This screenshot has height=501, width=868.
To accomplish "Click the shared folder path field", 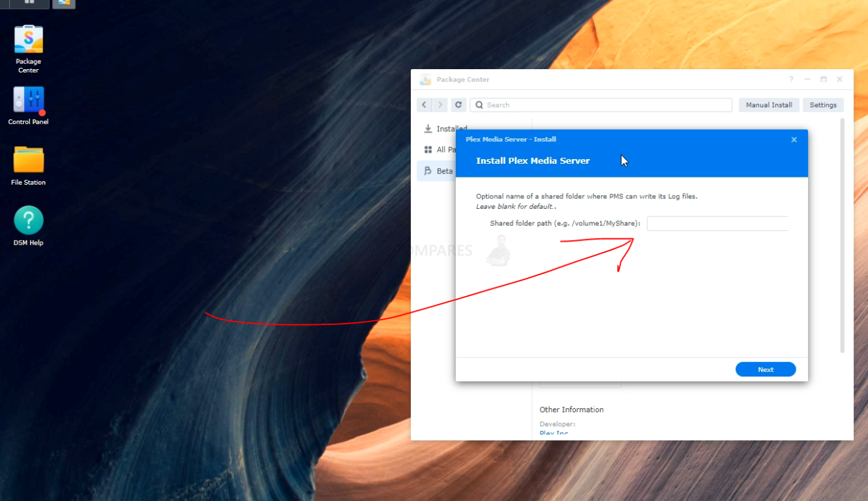I will click(x=717, y=224).
